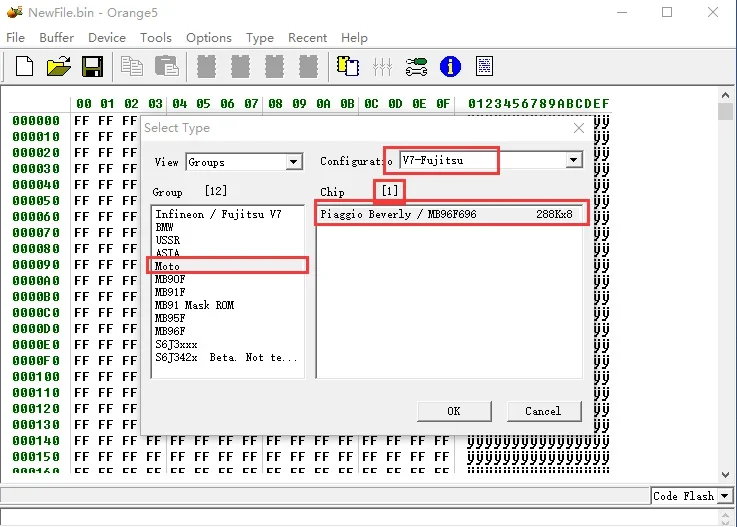Open the Type menu
Image resolution: width=737 pixels, height=527 pixels.
[259, 38]
